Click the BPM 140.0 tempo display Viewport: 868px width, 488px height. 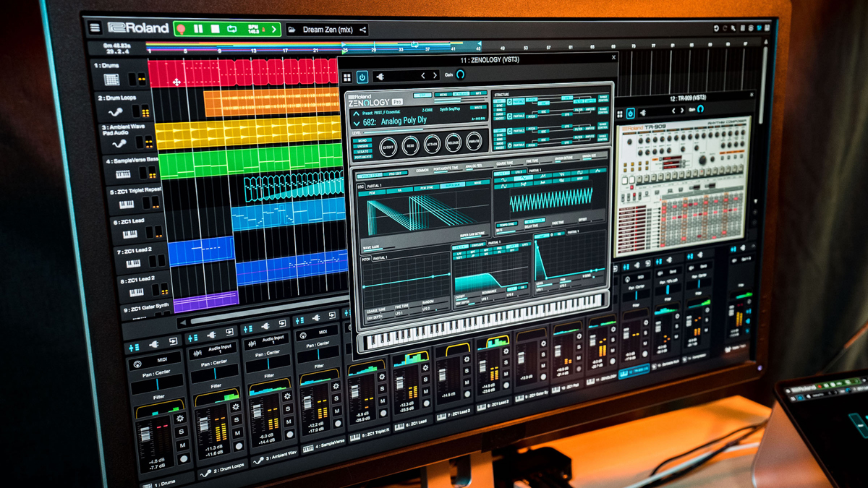253,30
